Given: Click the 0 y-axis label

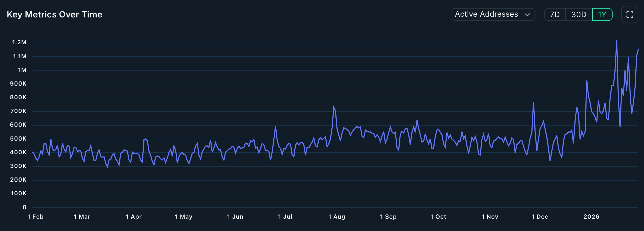Looking at the screenshot, I should click(x=24, y=207).
